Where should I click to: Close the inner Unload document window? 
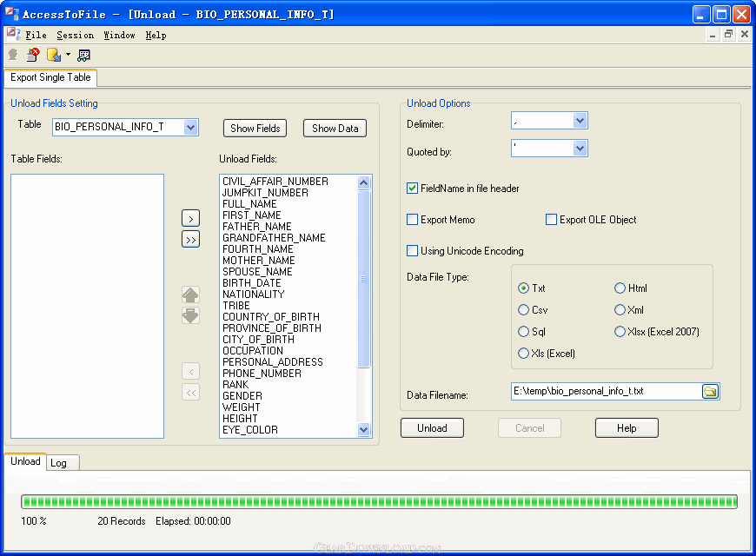click(x=745, y=35)
